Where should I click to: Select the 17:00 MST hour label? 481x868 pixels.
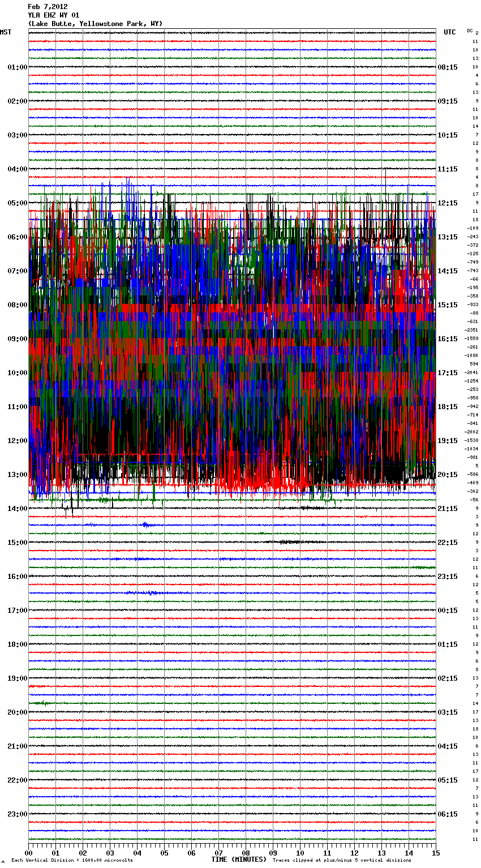pos(18,611)
